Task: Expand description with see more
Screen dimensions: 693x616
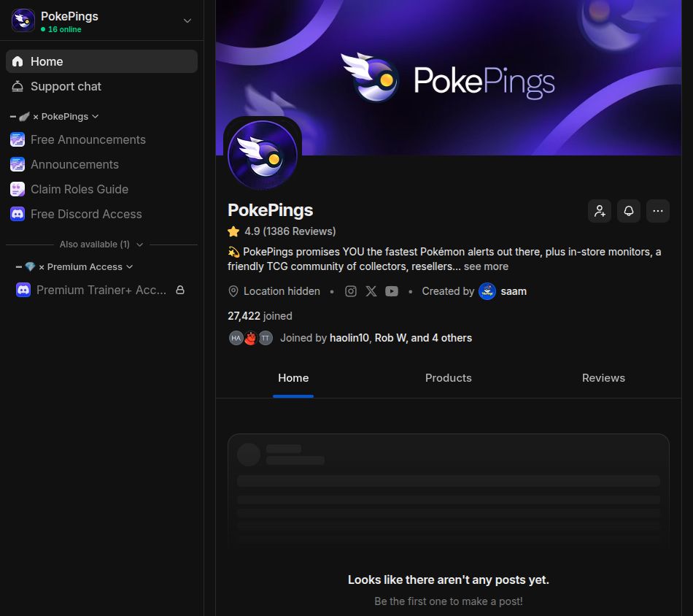Action: (x=486, y=266)
